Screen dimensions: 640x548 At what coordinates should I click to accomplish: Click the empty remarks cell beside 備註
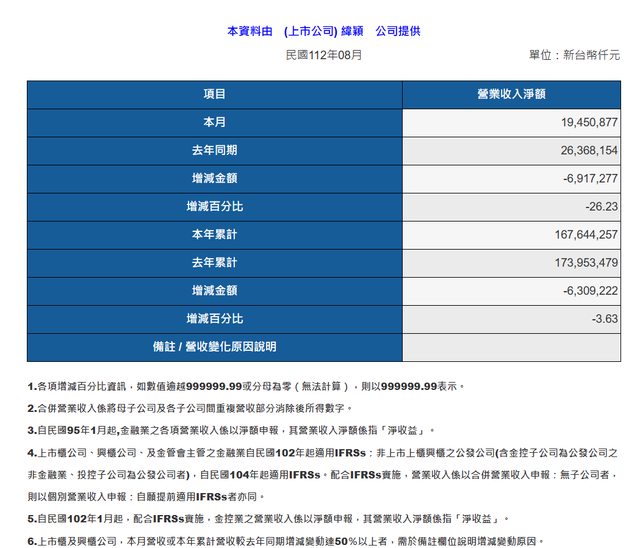tap(510, 347)
